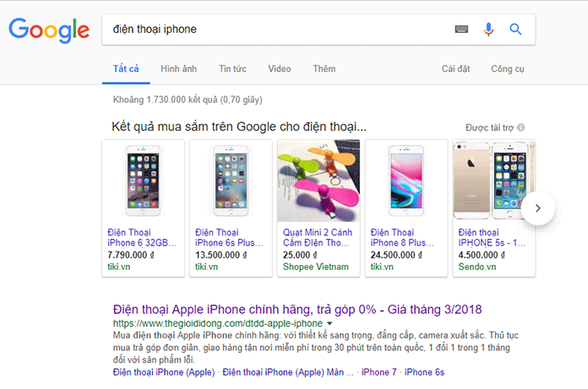Click the Google logo
Viewport: 588px width, 389px height.
point(49,30)
